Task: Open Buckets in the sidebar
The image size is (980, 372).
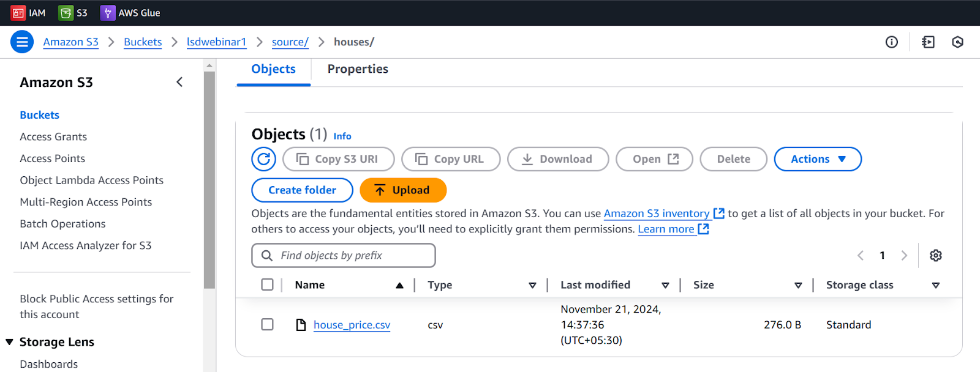Action: [x=39, y=115]
